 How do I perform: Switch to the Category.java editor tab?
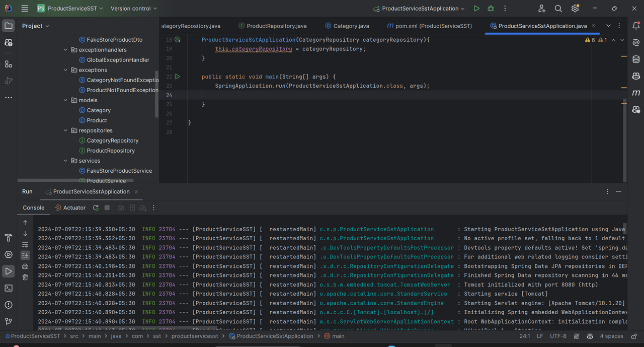click(351, 26)
